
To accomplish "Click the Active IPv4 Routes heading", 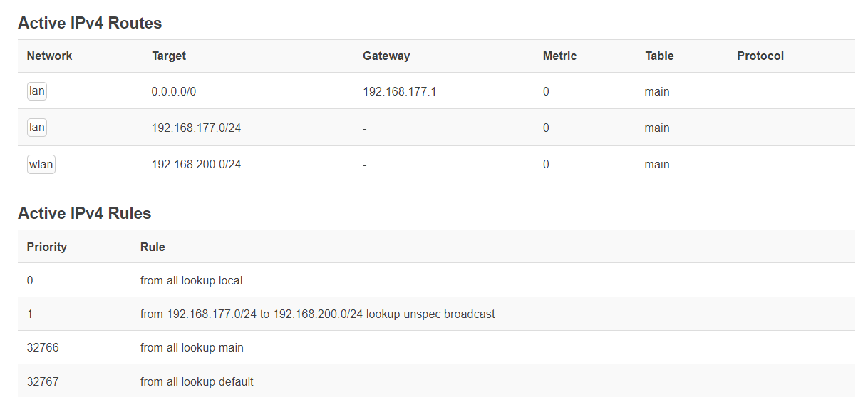I will coord(90,23).
